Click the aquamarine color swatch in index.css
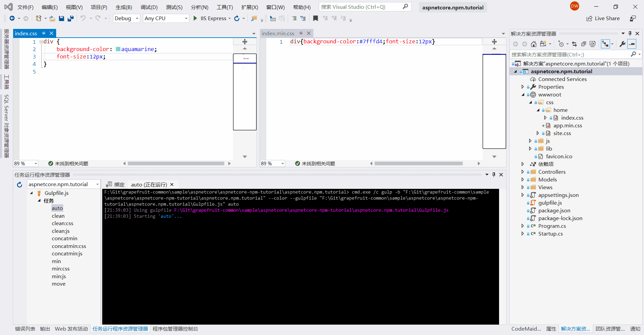Image resolution: width=644 pixels, height=335 pixels. pyautogui.click(x=118, y=49)
